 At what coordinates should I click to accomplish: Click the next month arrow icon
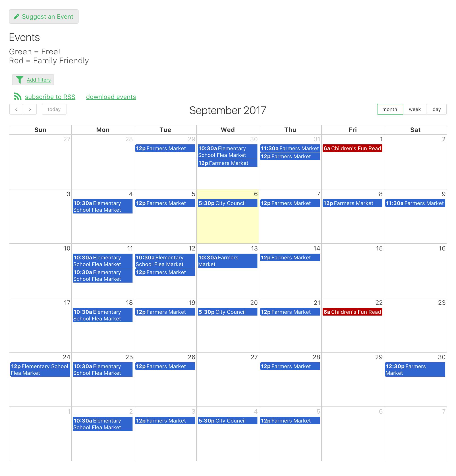[30, 110]
